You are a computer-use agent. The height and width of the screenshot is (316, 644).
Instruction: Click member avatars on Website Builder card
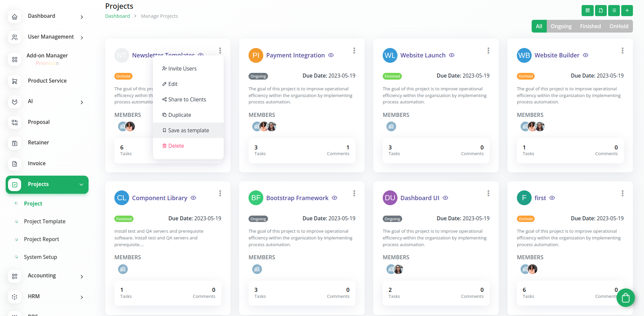pyautogui.click(x=532, y=127)
